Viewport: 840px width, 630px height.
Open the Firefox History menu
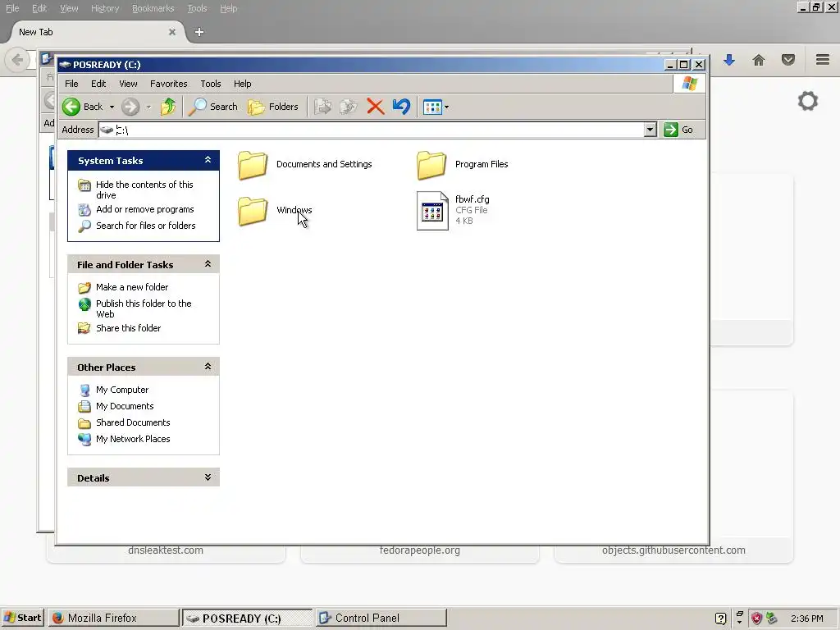click(105, 8)
